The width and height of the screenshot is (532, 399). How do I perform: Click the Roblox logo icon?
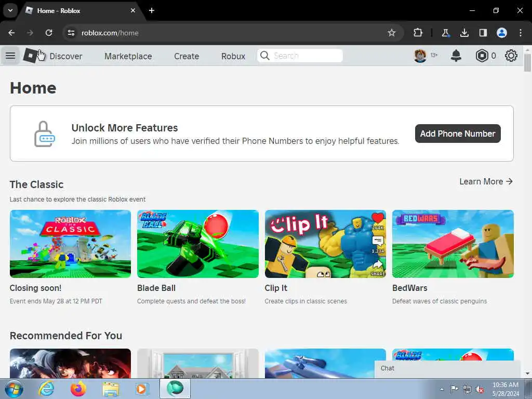(31, 55)
